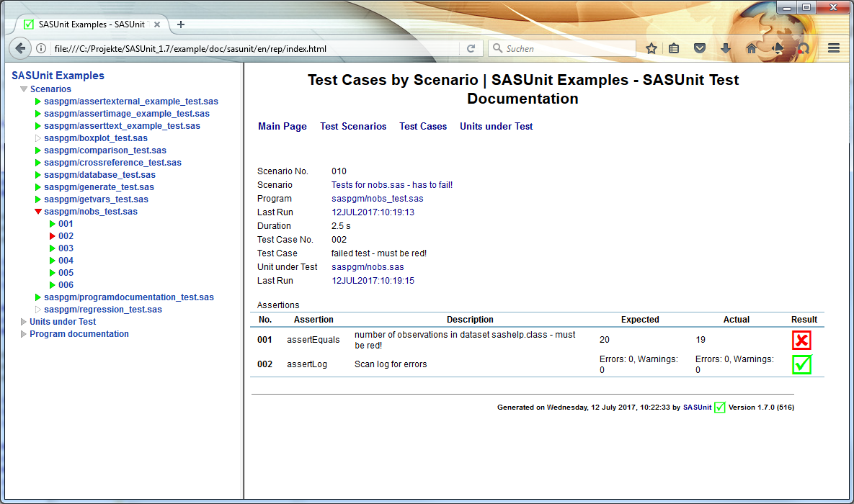Screen dimensions: 854x504
Task: Open the Pocket save icon in the toolbar
Action: (700, 48)
